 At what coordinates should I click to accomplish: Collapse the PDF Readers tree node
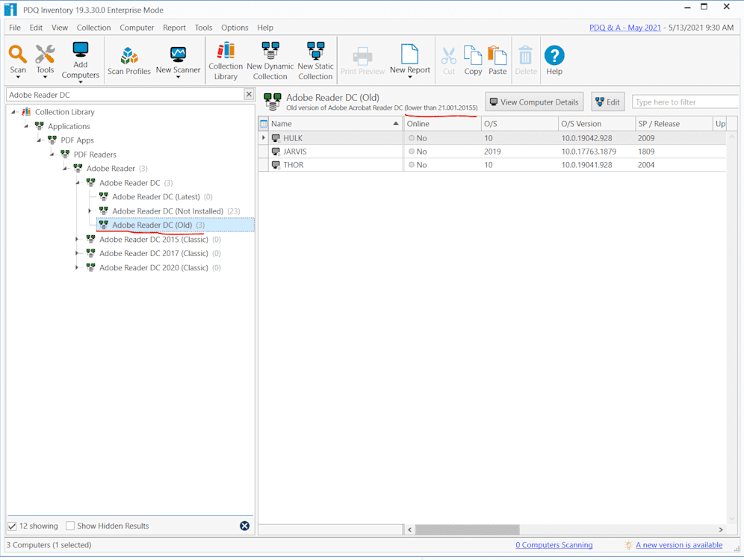[52, 155]
